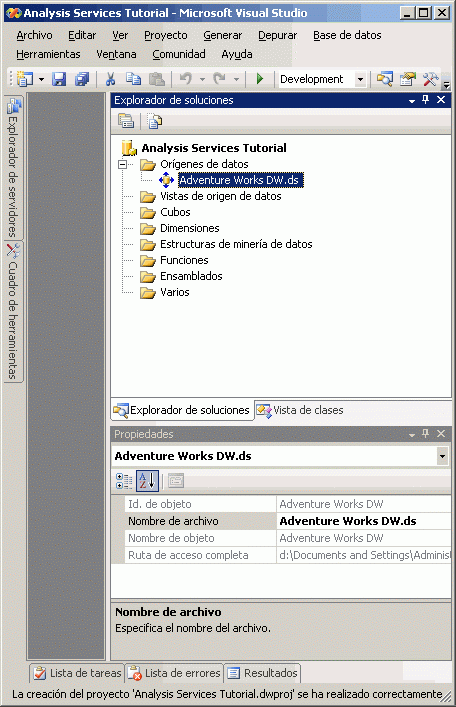Switch to Explorador de soluciones bottom tab
The height and width of the screenshot is (707, 456).
coord(182,410)
